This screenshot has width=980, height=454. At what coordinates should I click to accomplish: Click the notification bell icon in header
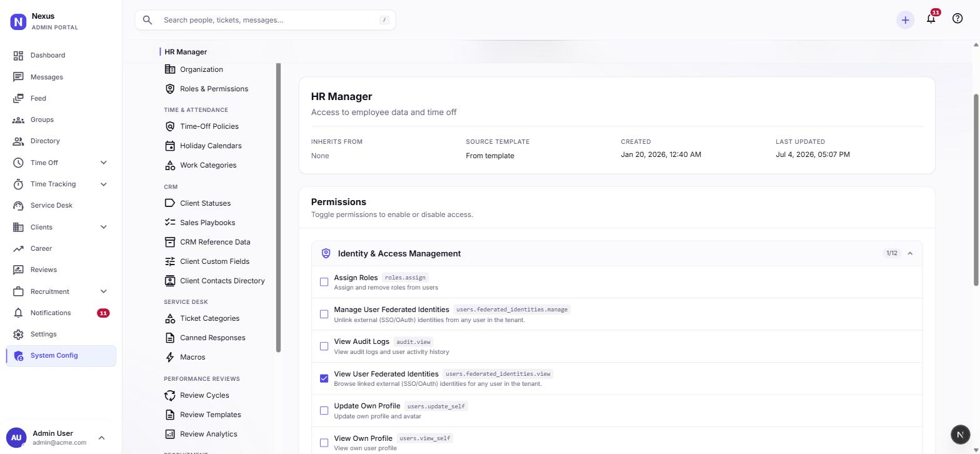click(x=931, y=19)
